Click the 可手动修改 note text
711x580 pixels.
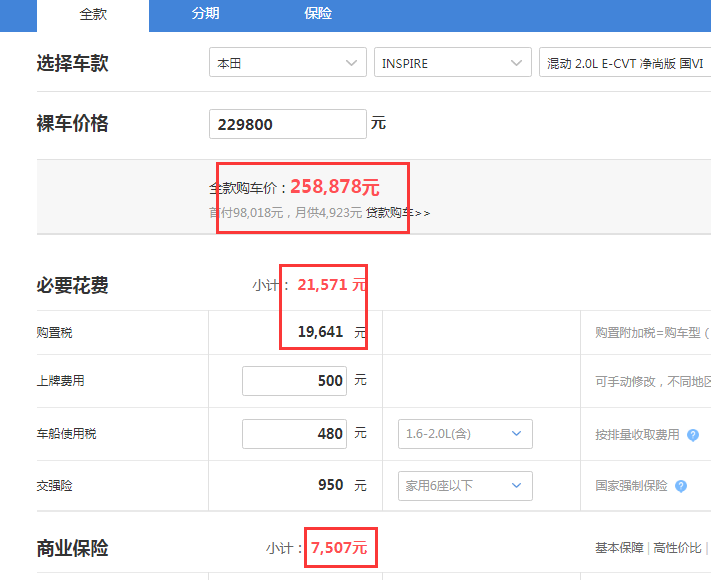click(x=653, y=382)
